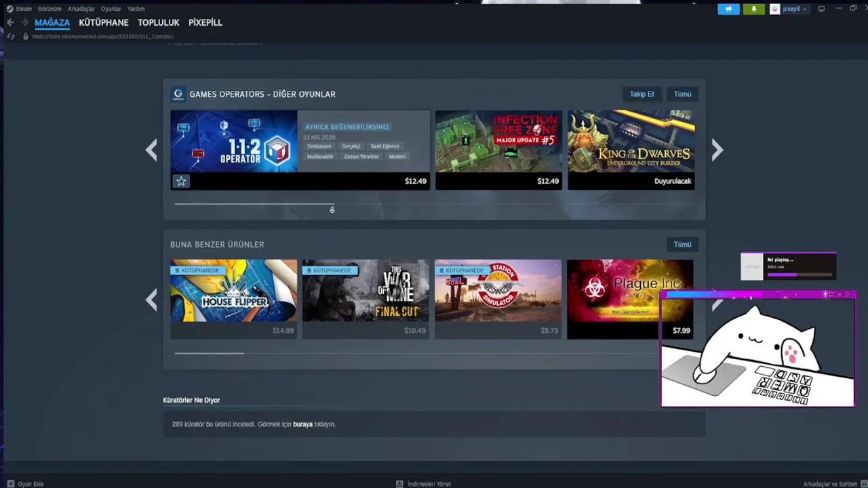Switch to the MAĞAZA tab
The height and width of the screenshot is (488, 868).
pos(52,22)
